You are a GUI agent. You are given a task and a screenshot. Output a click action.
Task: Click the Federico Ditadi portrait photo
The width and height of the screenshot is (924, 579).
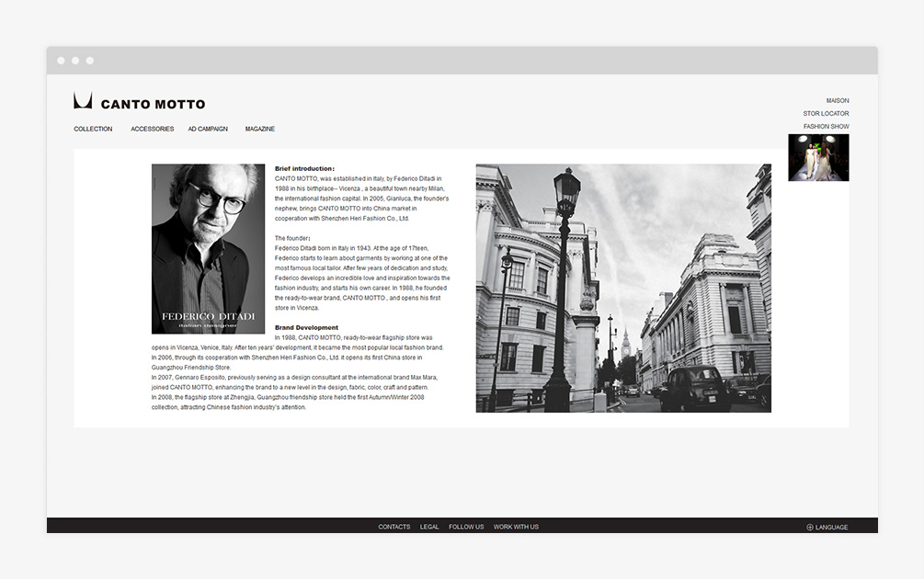pyautogui.click(x=208, y=248)
